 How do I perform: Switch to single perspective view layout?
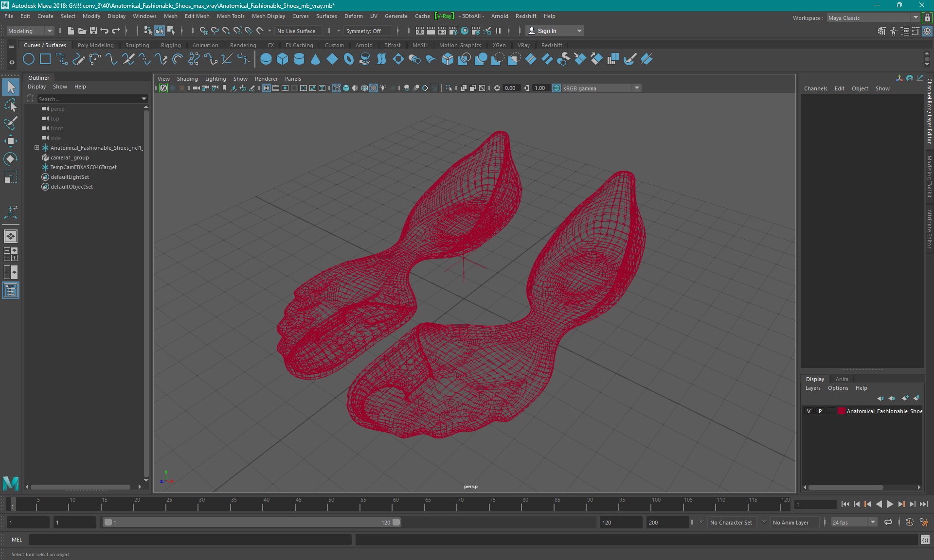(x=11, y=236)
